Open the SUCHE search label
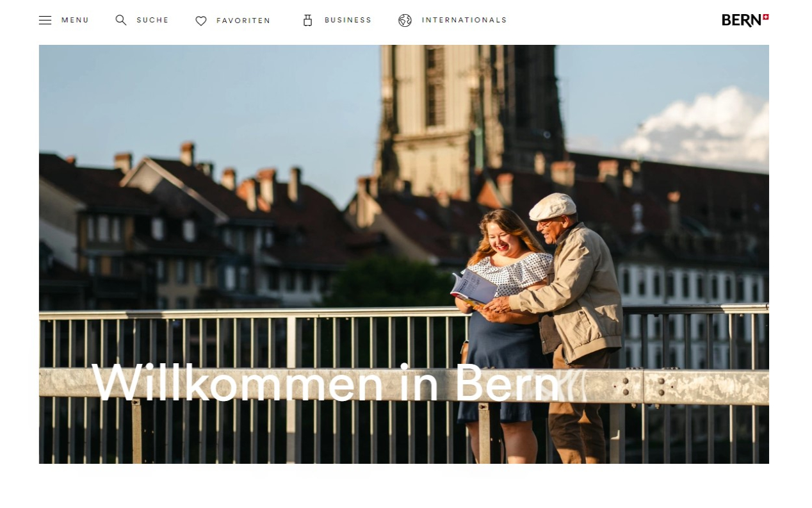The height and width of the screenshot is (508, 812). [152, 20]
